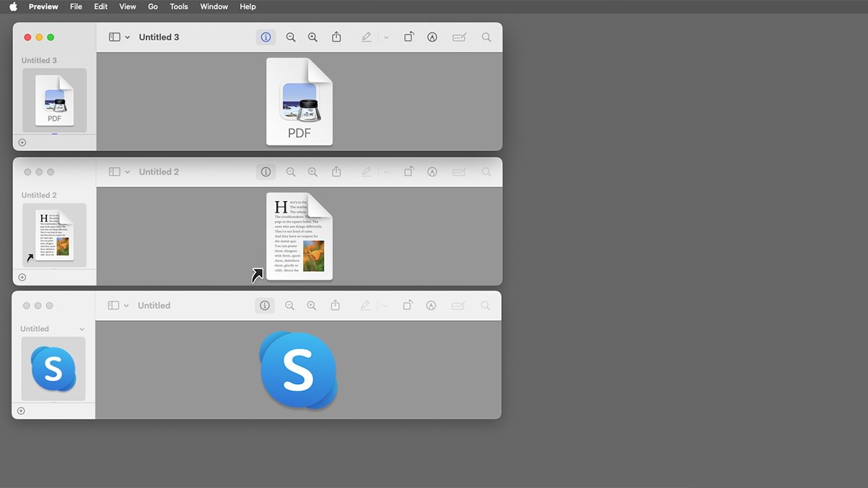Open the Window menu
This screenshot has width=868, height=488.
[x=214, y=7]
